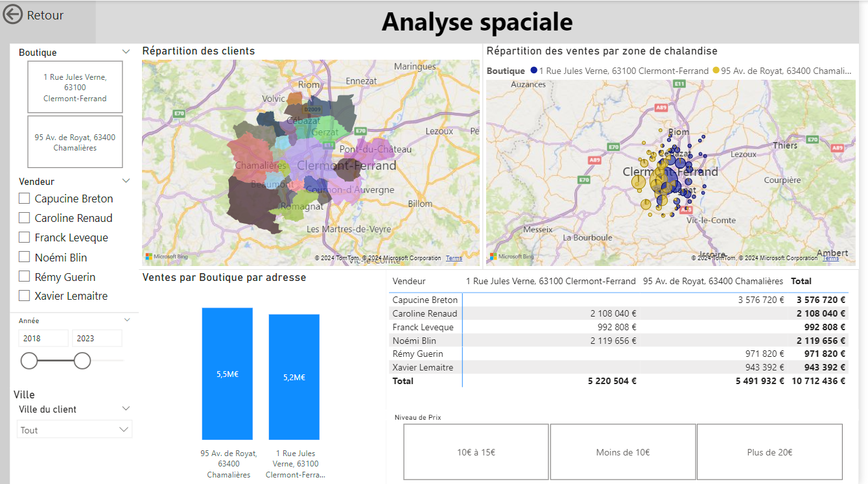Click the back arrow icon beside Retour
The height and width of the screenshot is (484, 868).
pos(12,14)
